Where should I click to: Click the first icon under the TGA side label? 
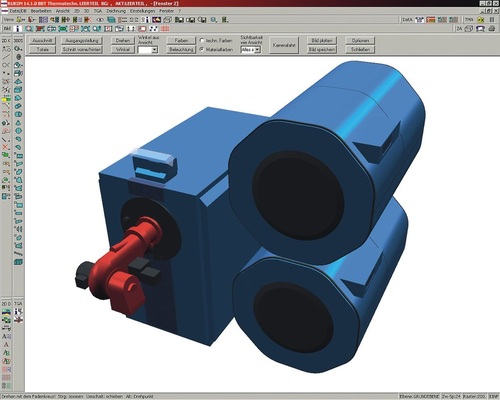18,312
